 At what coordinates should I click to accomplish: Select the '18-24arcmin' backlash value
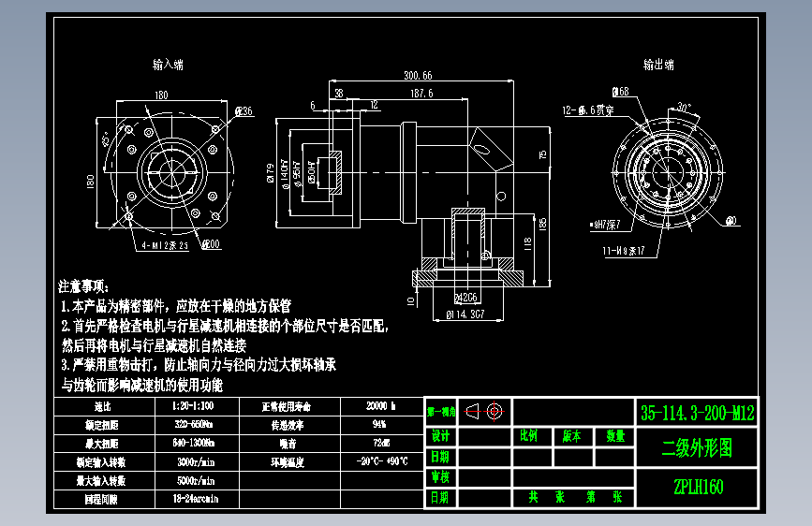coord(195,499)
